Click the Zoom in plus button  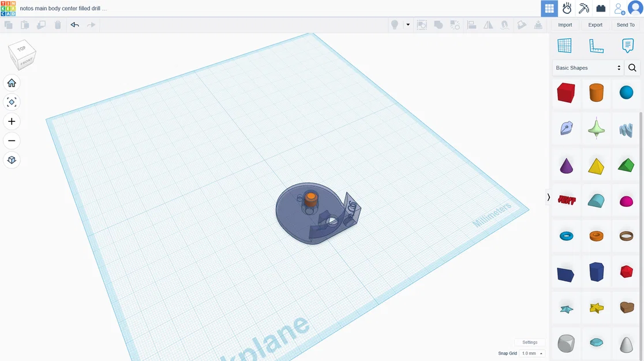tap(12, 121)
